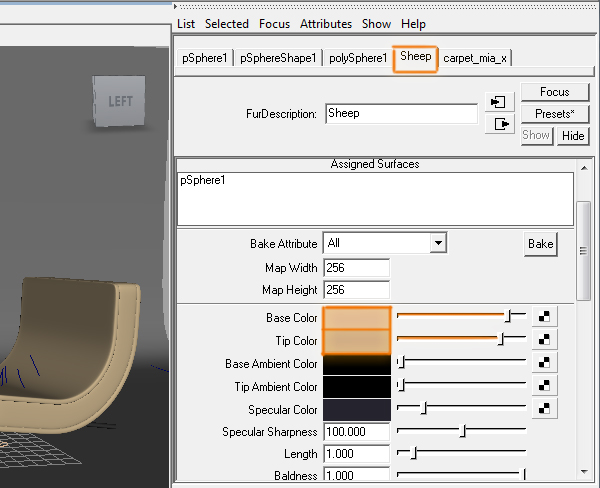Click the Base Color texture map checker icon
Screen dimensions: 600x488
pyautogui.click(x=544, y=317)
